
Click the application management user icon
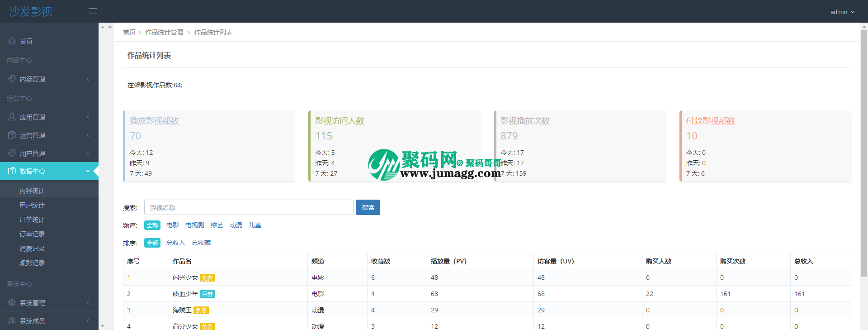[x=12, y=117]
